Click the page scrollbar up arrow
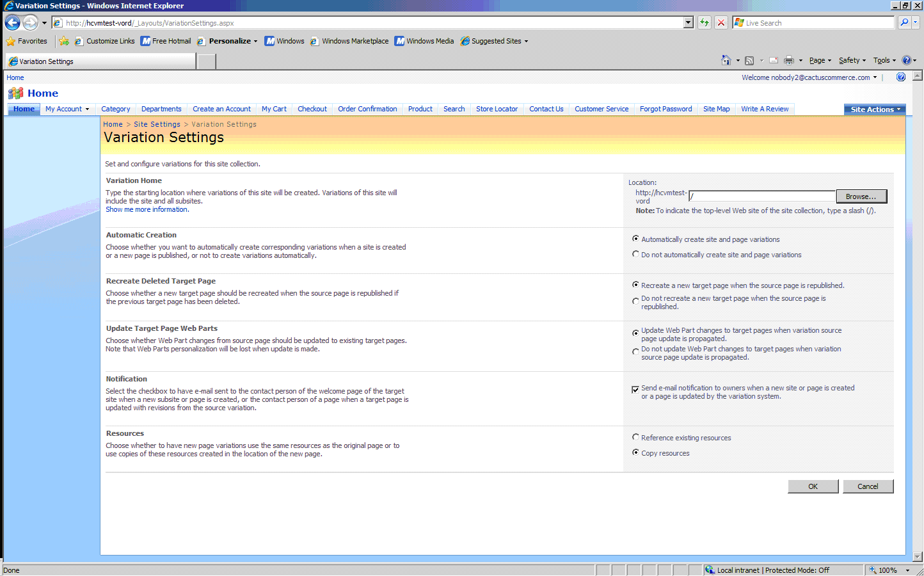924x576 pixels. pyautogui.click(x=918, y=76)
